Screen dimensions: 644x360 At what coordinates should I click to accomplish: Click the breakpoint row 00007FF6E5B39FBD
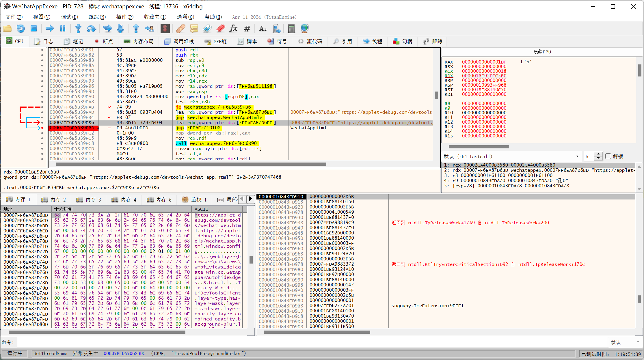240,128
